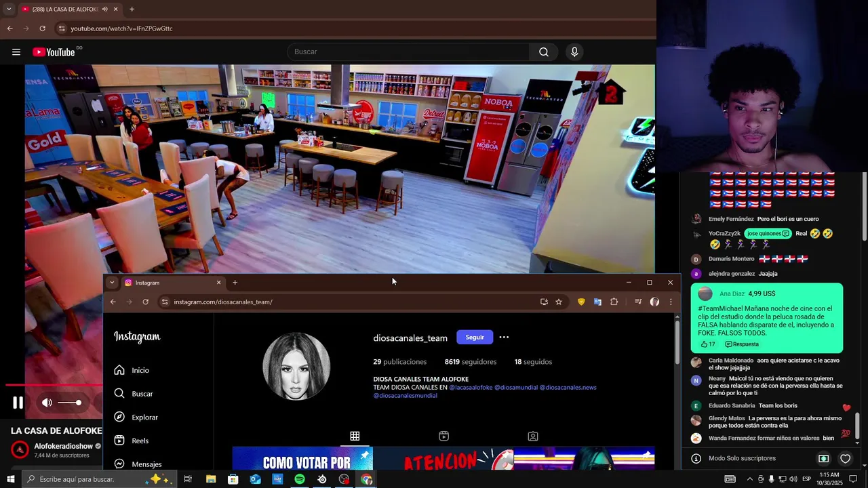Open media controls icon in Instagram window
This screenshot has height=488, width=868.
pos(638,302)
